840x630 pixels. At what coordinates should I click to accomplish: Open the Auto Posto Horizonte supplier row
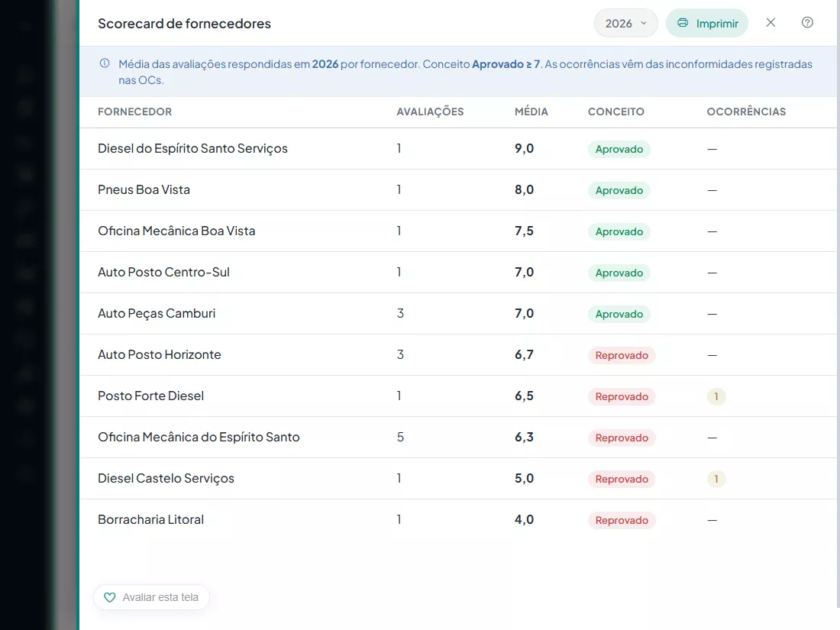[458, 355]
